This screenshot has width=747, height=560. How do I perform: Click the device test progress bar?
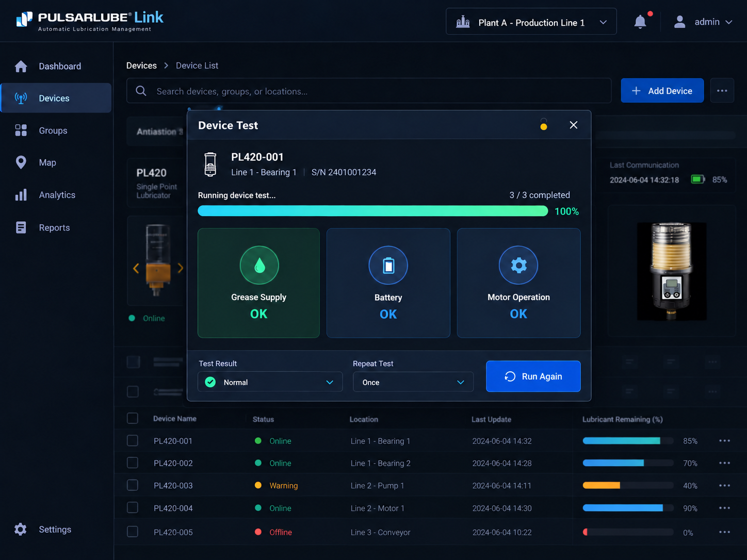373,211
